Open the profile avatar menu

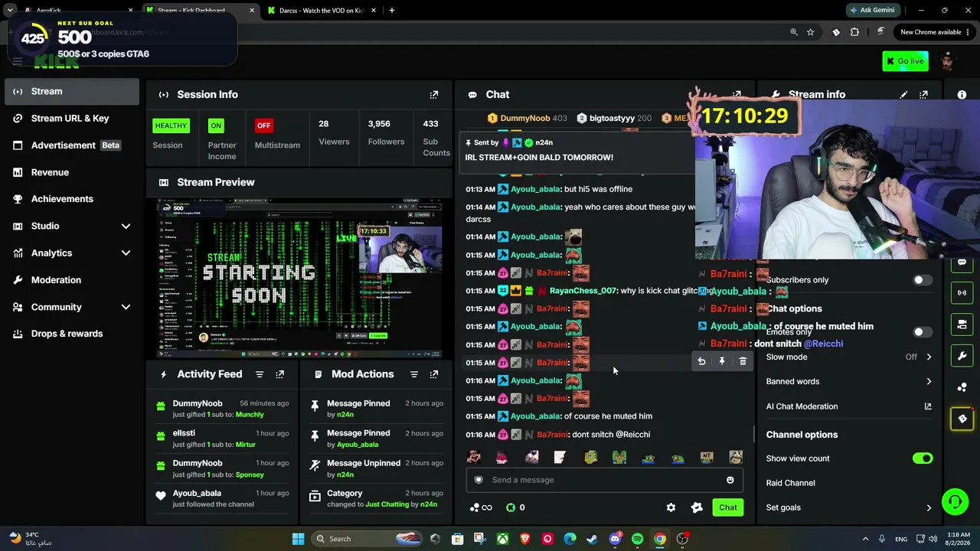pos(948,61)
